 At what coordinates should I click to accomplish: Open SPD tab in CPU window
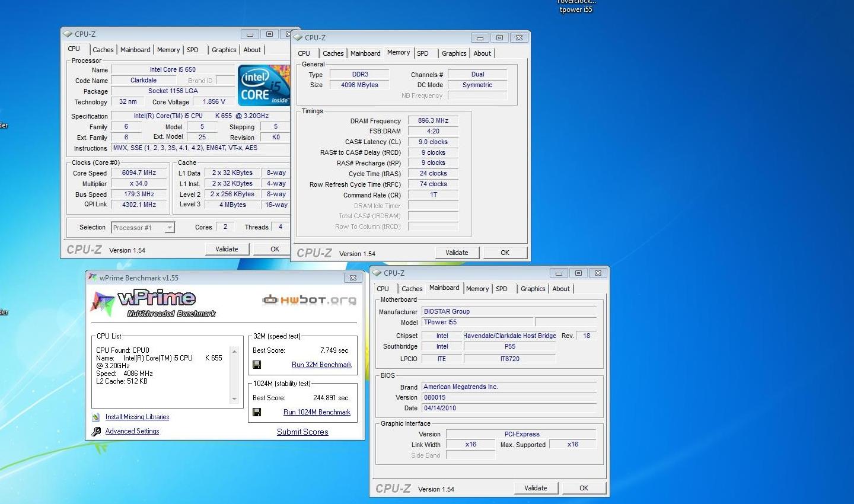tap(193, 50)
